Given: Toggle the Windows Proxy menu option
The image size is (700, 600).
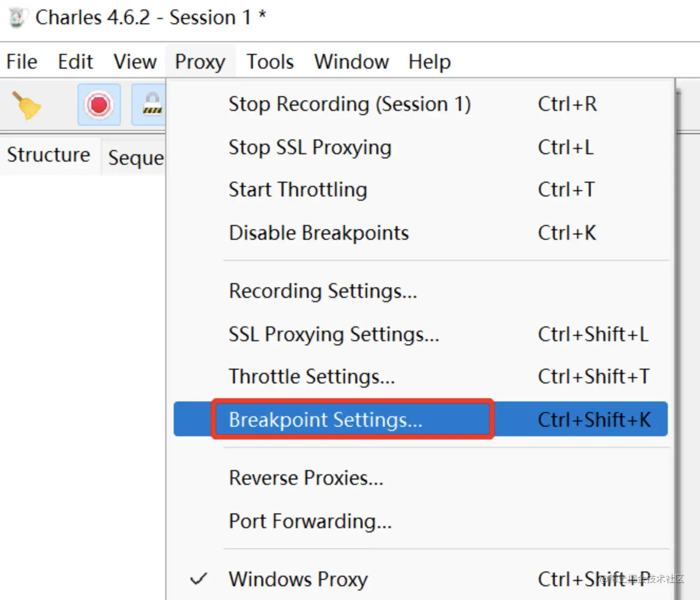Looking at the screenshot, I should 298,579.
